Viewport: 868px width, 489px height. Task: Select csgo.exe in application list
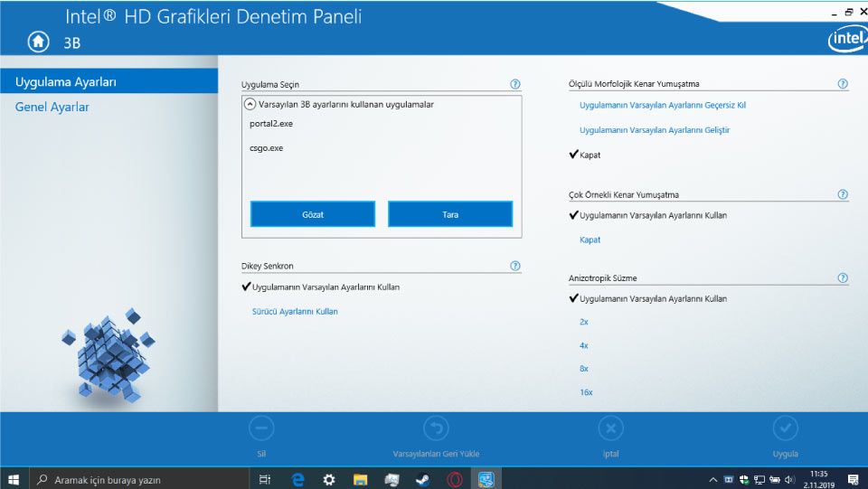click(x=266, y=148)
